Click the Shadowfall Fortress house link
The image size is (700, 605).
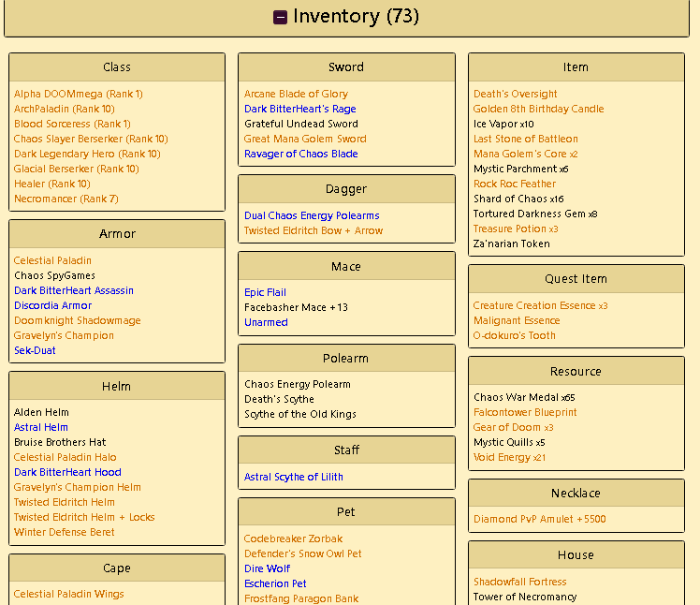tap(519, 582)
